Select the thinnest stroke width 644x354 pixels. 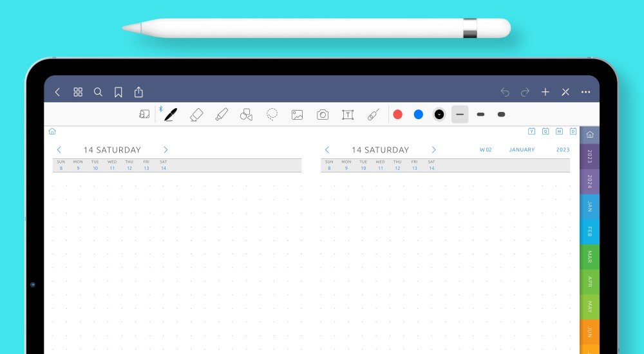tap(460, 115)
